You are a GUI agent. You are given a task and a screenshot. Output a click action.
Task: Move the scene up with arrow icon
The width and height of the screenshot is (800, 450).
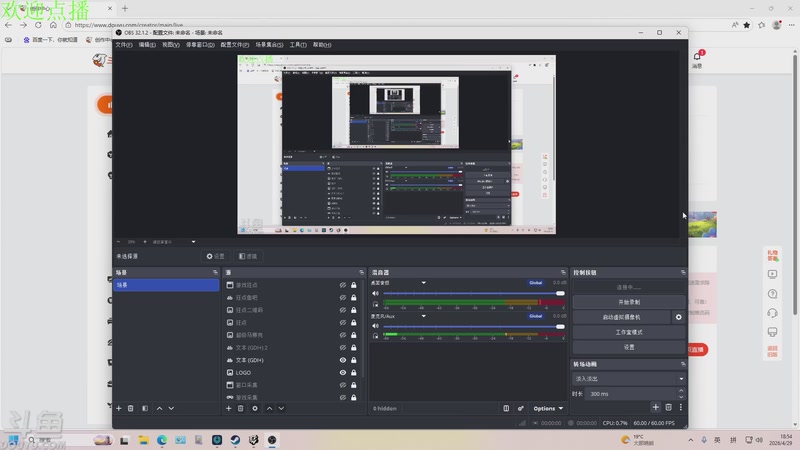click(x=159, y=408)
